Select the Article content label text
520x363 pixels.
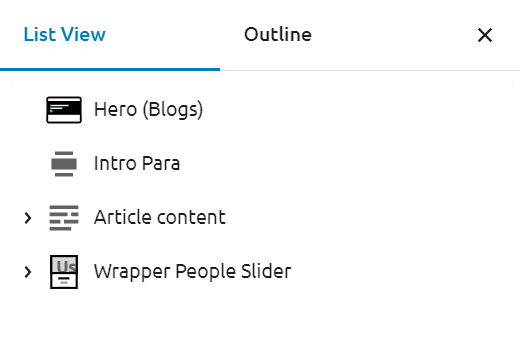(x=160, y=217)
